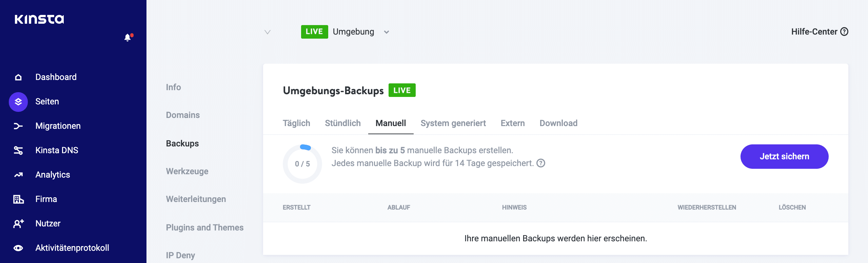This screenshot has width=868, height=263.
Task: Open the Download tab
Action: pyautogui.click(x=558, y=123)
